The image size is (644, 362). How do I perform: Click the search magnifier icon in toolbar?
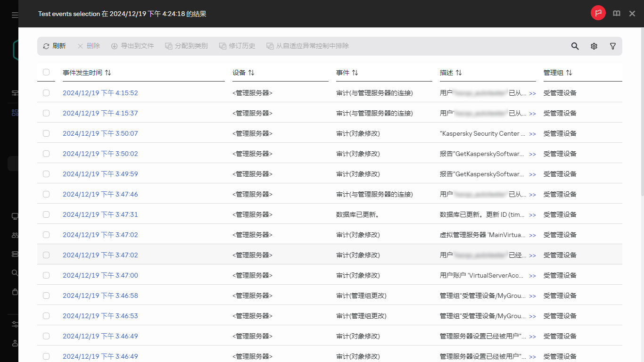click(575, 46)
